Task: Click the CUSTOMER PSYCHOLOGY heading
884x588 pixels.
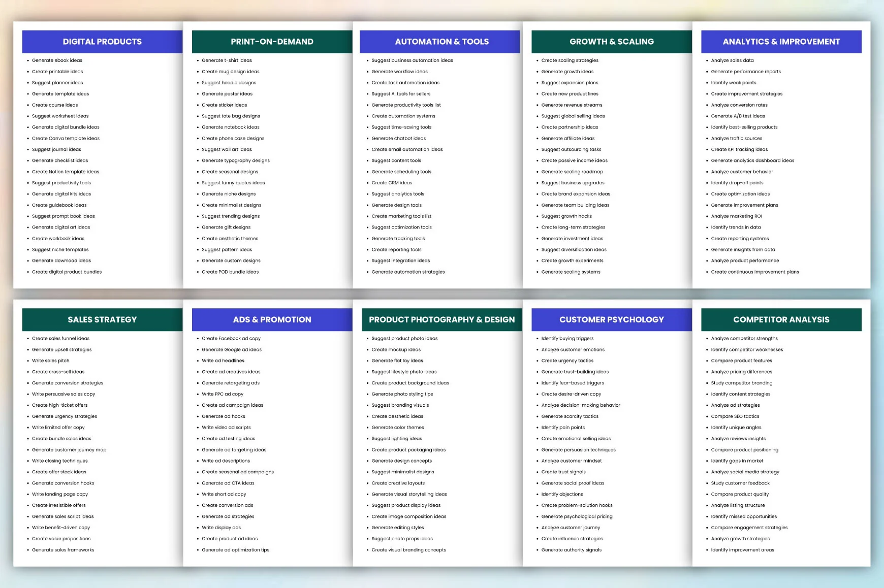Action: coord(612,319)
